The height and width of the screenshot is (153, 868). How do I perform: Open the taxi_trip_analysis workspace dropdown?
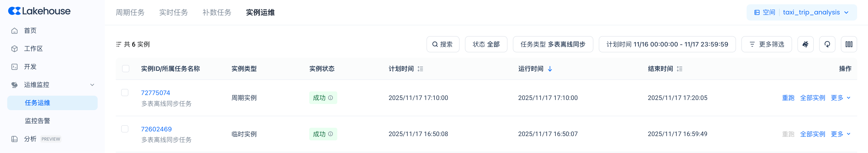pos(815,12)
